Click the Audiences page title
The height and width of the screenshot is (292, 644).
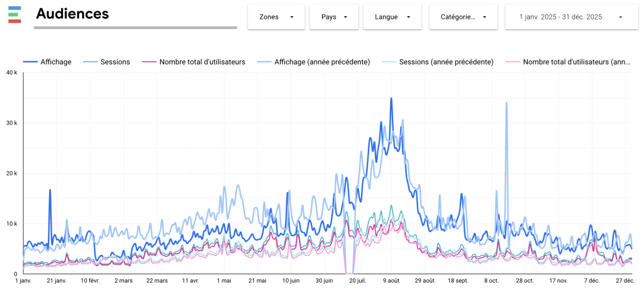coord(72,14)
